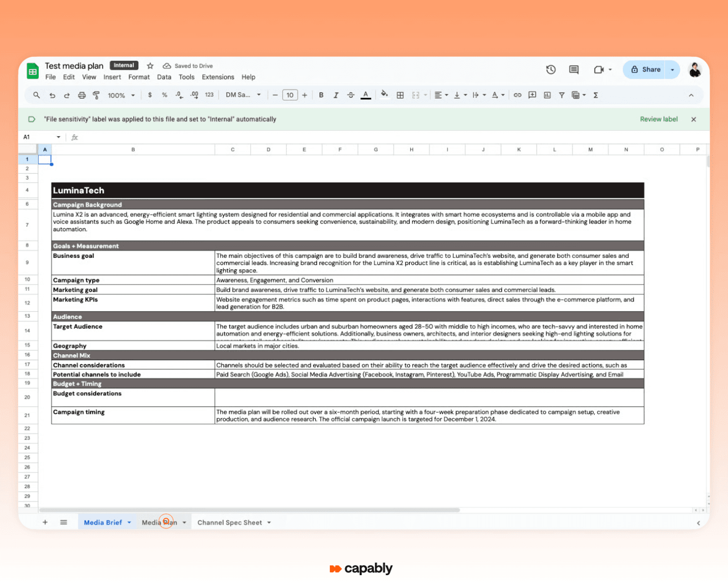The image size is (728, 586).
Task: Increase font size with plus button
Action: click(304, 95)
